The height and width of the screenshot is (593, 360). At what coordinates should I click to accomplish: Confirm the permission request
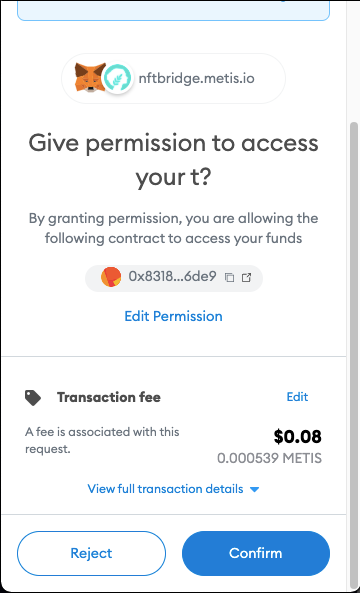[256, 553]
